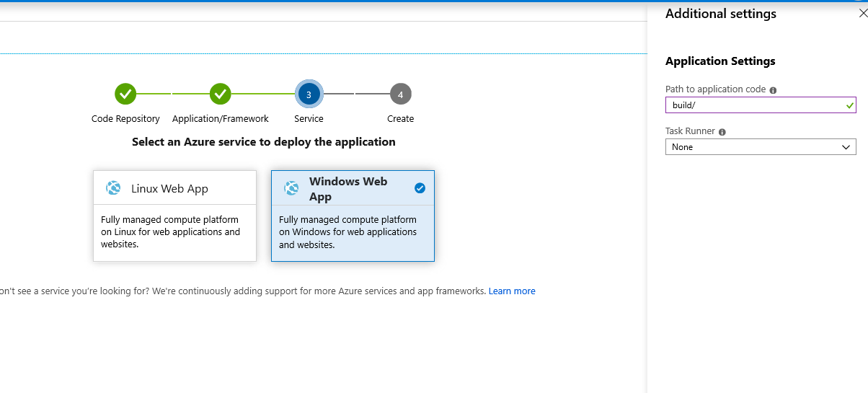
Task: Click the Linux Web App globe icon
Action: 113,188
